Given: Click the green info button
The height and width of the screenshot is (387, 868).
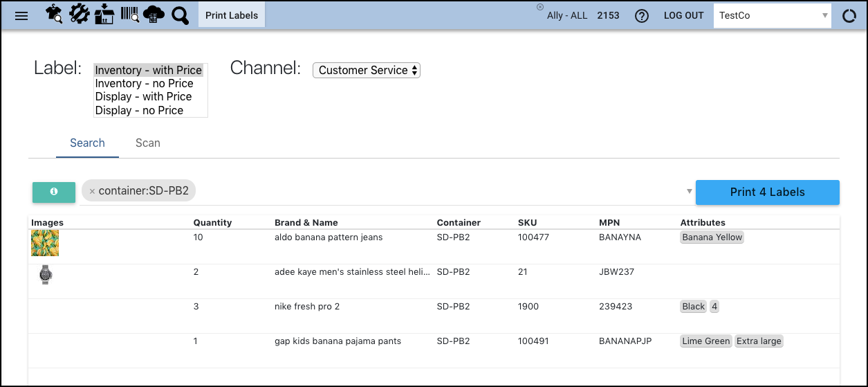Looking at the screenshot, I should 54,192.
